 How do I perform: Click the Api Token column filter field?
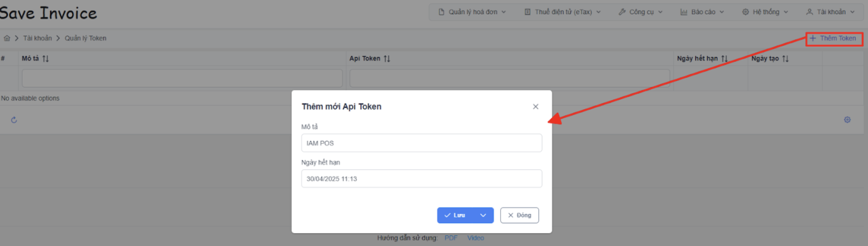510,78
